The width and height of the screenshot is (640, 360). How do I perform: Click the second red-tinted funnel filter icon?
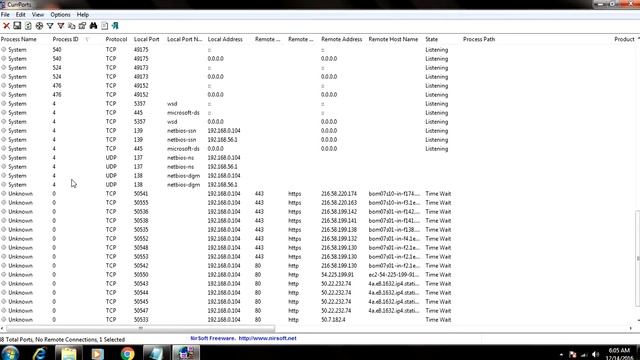61,26
